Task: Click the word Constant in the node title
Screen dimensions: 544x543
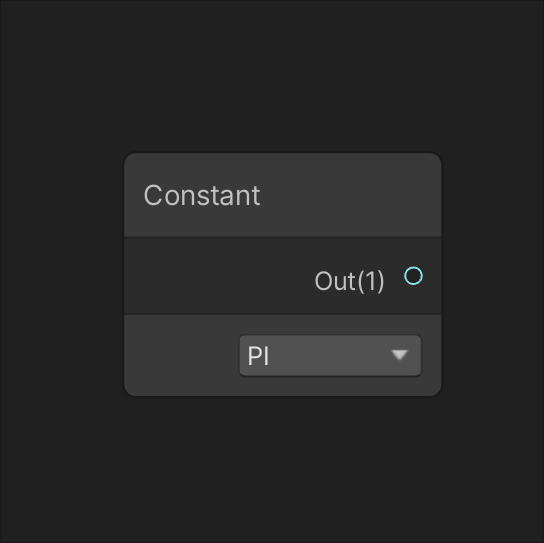Action: click(x=202, y=195)
